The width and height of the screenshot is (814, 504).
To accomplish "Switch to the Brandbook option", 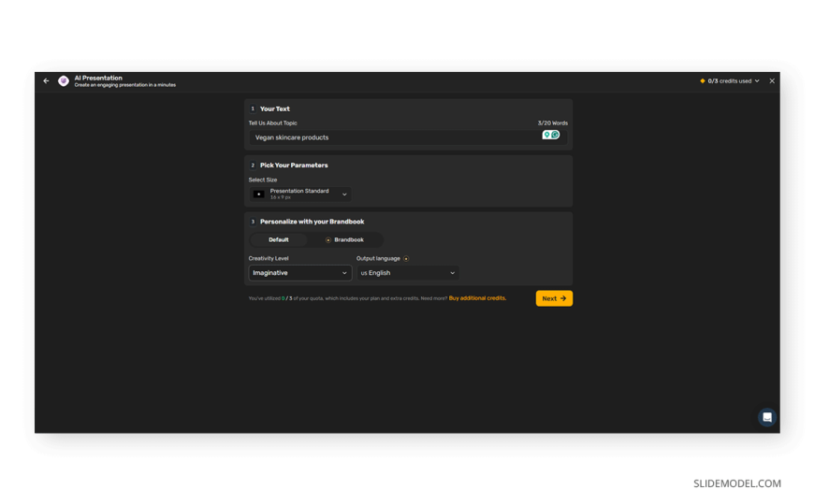I will [x=344, y=240].
